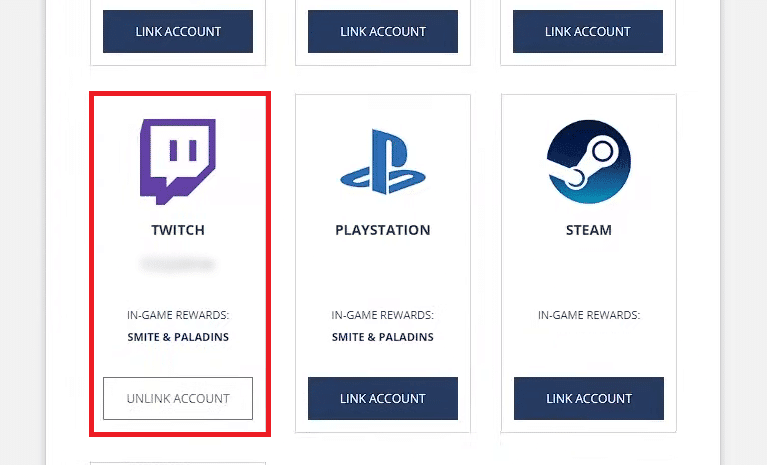This screenshot has height=465, width=767.
Task: Click In-Game Rewards label on Twitch card
Action: point(178,315)
